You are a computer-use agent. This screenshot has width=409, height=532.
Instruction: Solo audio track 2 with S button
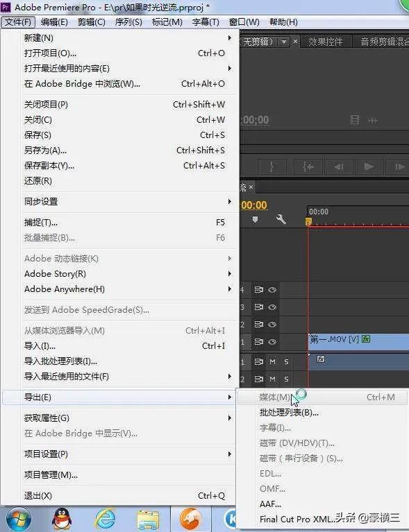pos(286,379)
